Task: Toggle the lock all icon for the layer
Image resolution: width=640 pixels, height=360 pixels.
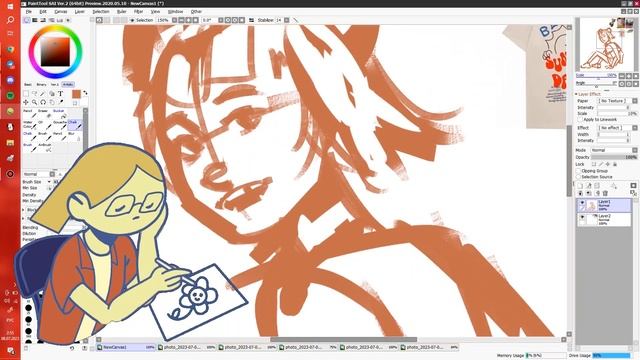Action: (615, 164)
